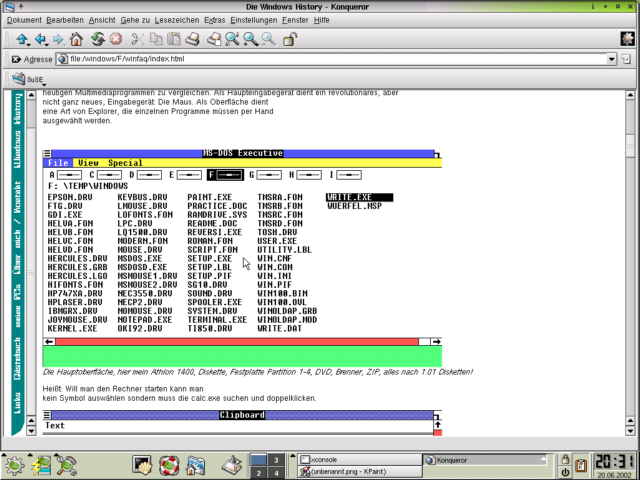This screenshot has height=480, width=640.
Task: Click the Paste clipboard icon
Action: tap(174, 39)
